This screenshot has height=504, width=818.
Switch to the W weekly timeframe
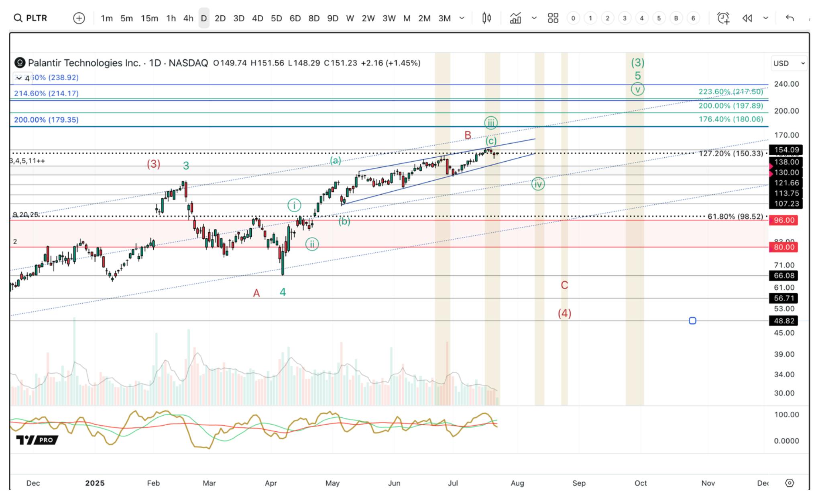click(350, 18)
